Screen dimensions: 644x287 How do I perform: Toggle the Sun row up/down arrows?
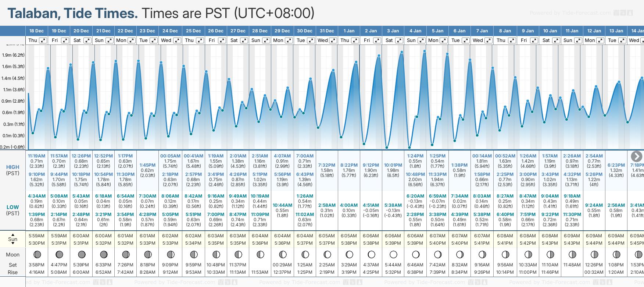pyautogui.click(x=13, y=239)
